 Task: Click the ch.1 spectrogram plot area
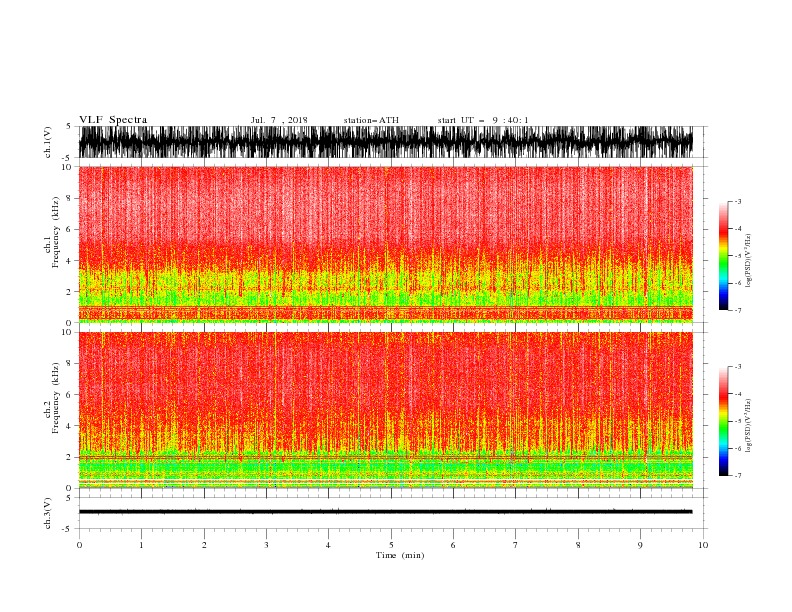[385, 244]
